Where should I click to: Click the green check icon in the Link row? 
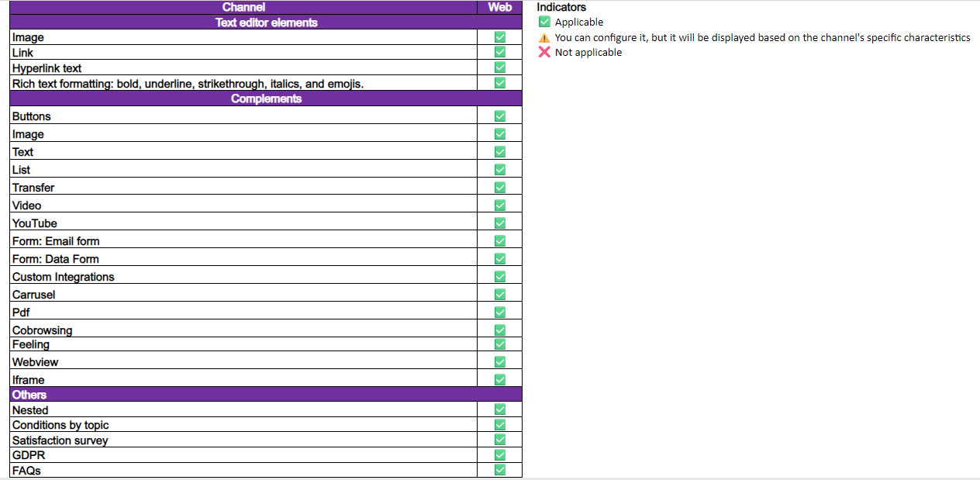(500, 52)
